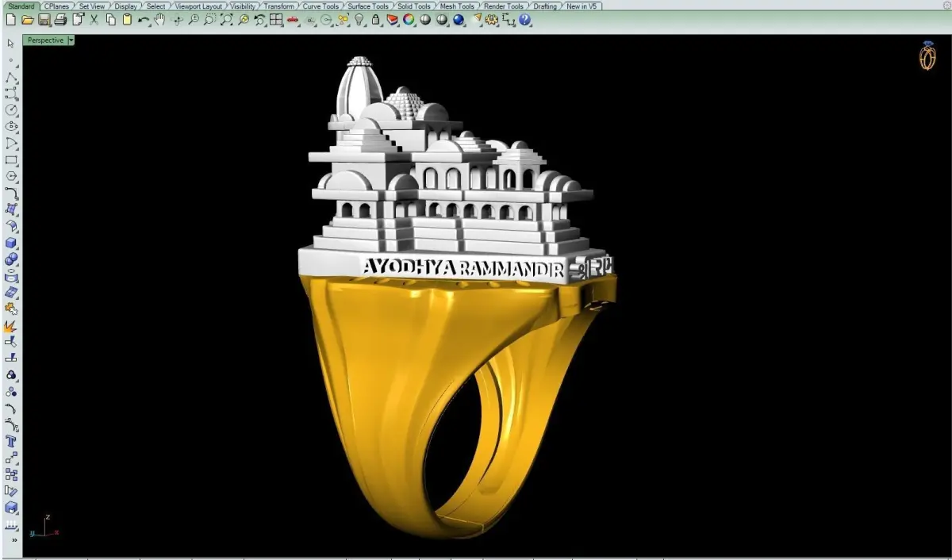The image size is (952, 560).
Task: Open Help with the question mark icon
Action: [524, 19]
